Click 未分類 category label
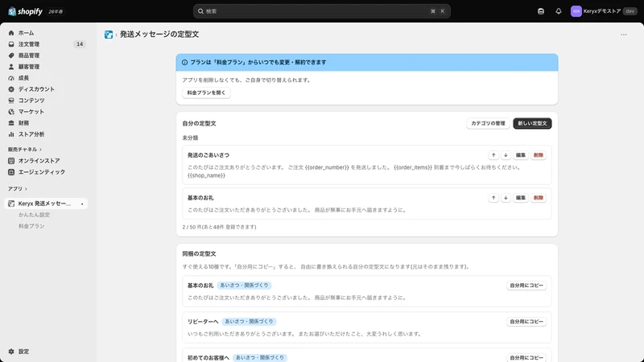Image resolution: width=644 pixels, height=362 pixels. [x=190, y=138]
